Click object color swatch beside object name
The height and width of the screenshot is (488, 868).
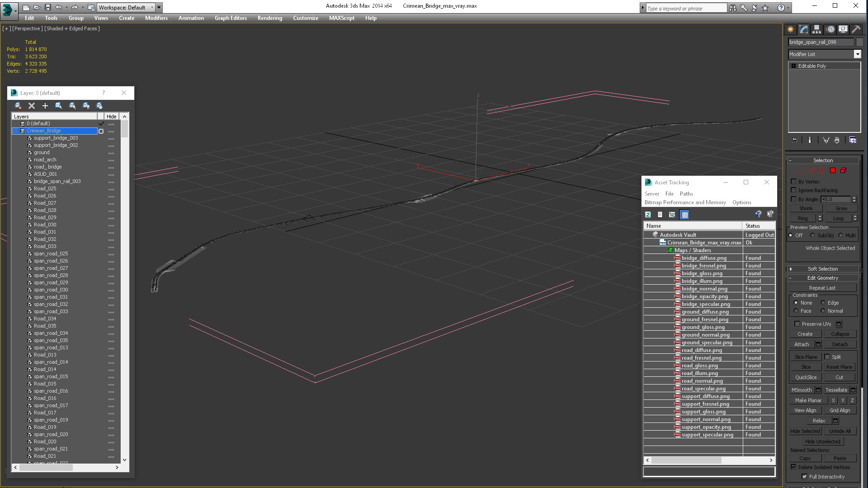pyautogui.click(x=859, y=42)
